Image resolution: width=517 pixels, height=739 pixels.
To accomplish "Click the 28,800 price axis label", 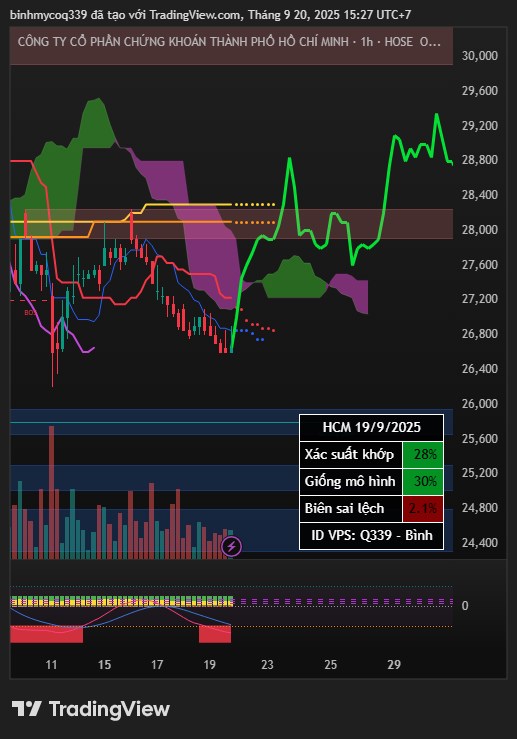I will point(479,160).
